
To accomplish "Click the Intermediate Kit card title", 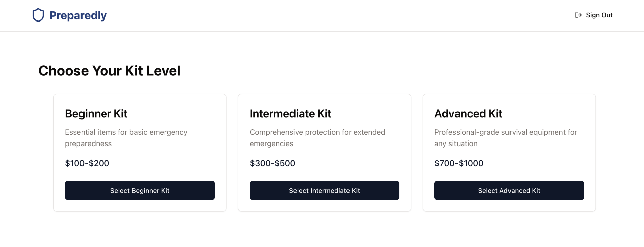I will coord(290,114).
